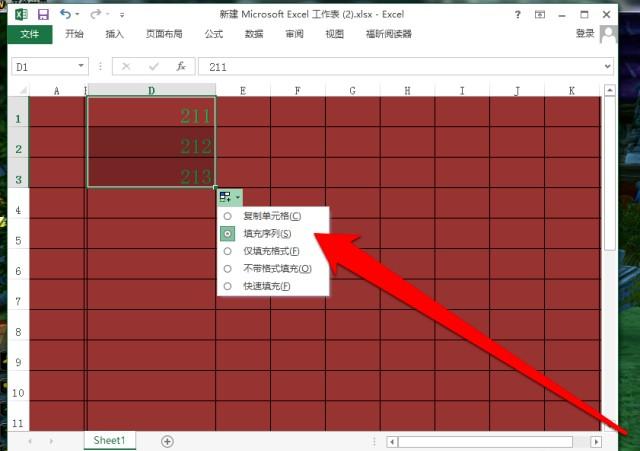Screen dimensions: 640x451
Task: Click the Cancel (X) formula bar icon
Action: point(126,66)
